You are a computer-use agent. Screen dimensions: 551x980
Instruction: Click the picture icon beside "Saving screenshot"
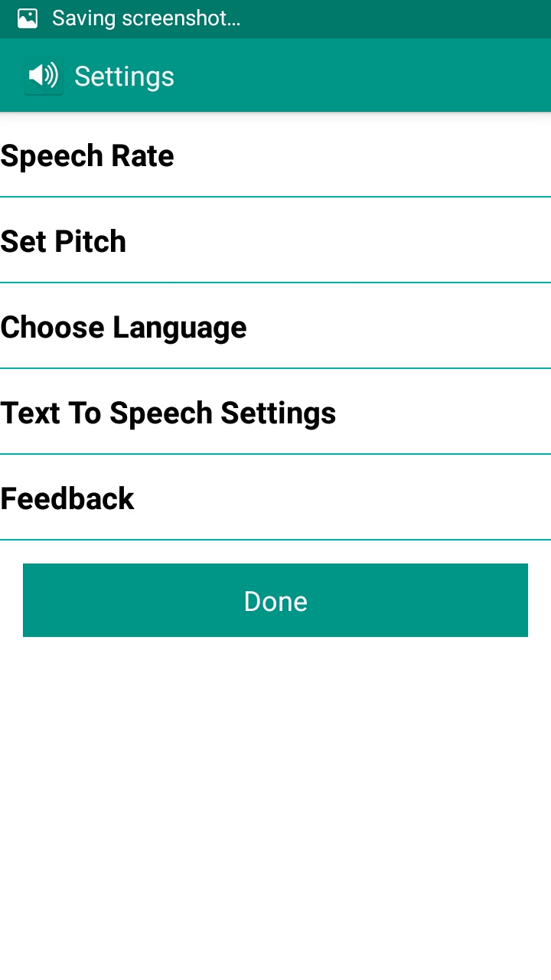28,18
